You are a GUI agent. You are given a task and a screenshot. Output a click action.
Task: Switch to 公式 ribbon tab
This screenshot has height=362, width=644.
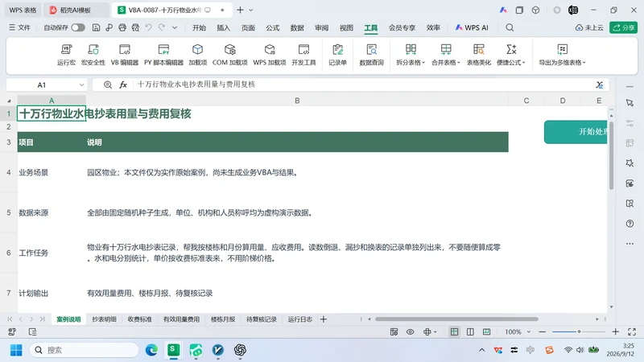[272, 27]
